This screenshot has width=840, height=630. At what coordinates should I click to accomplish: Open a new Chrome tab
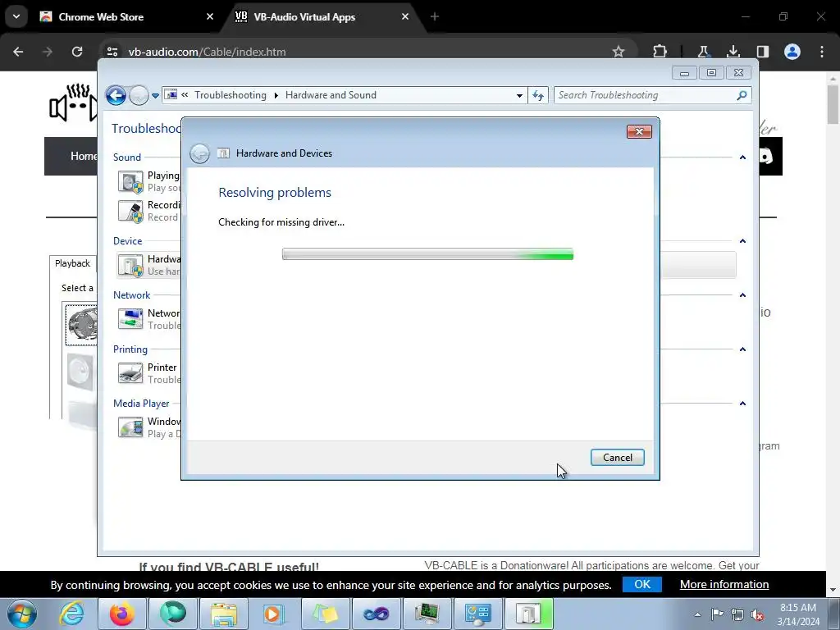coord(435,16)
